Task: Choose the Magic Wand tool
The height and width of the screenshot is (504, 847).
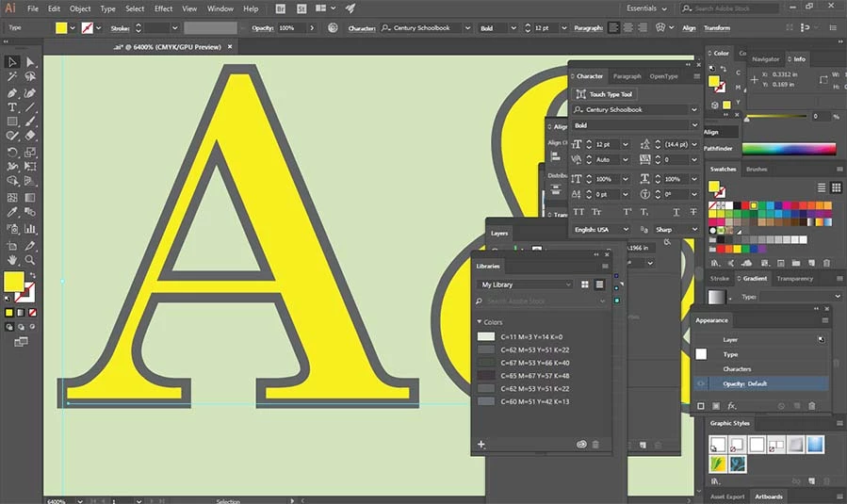Action: (x=12, y=76)
